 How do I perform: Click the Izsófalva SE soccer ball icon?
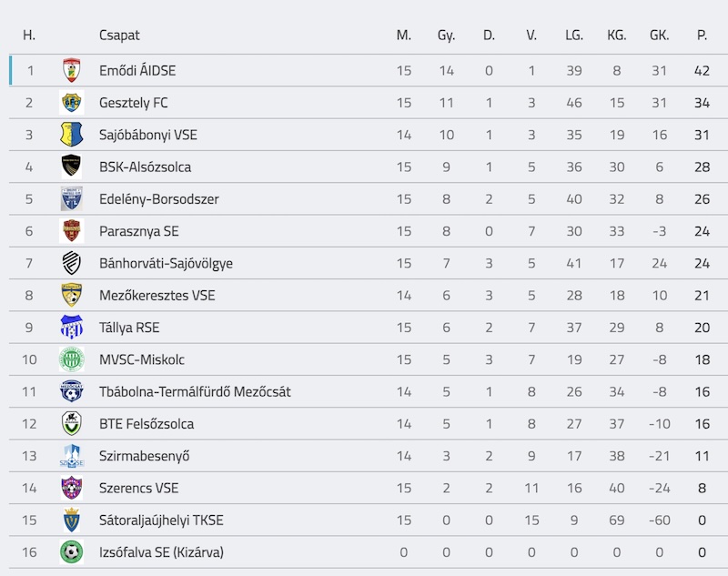click(71, 551)
